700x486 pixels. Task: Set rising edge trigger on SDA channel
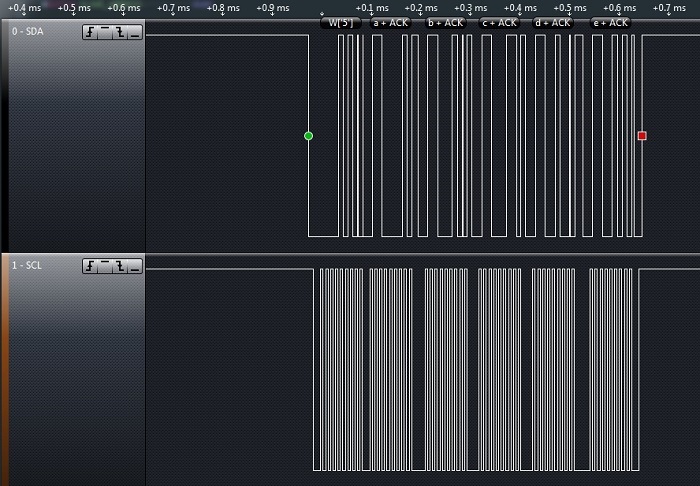90,32
